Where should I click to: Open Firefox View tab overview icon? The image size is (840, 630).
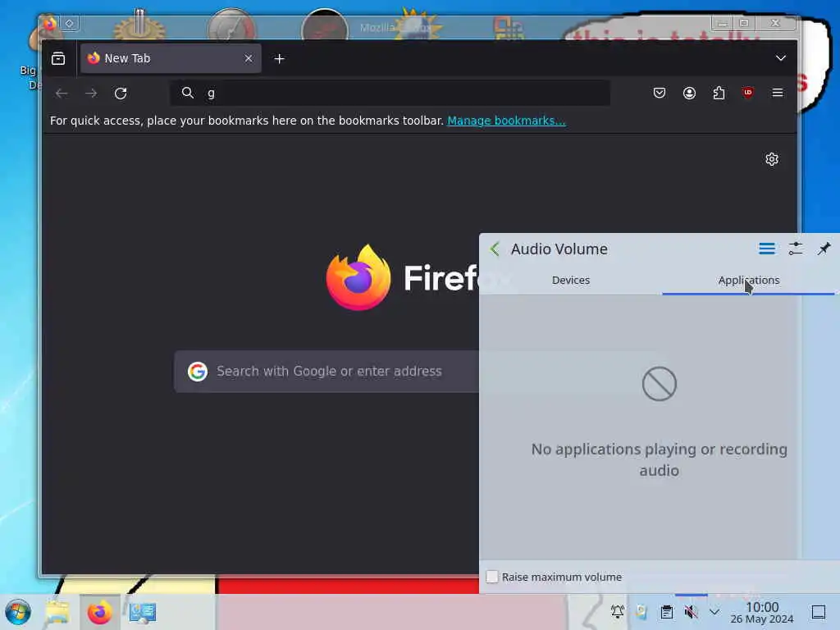pos(58,58)
